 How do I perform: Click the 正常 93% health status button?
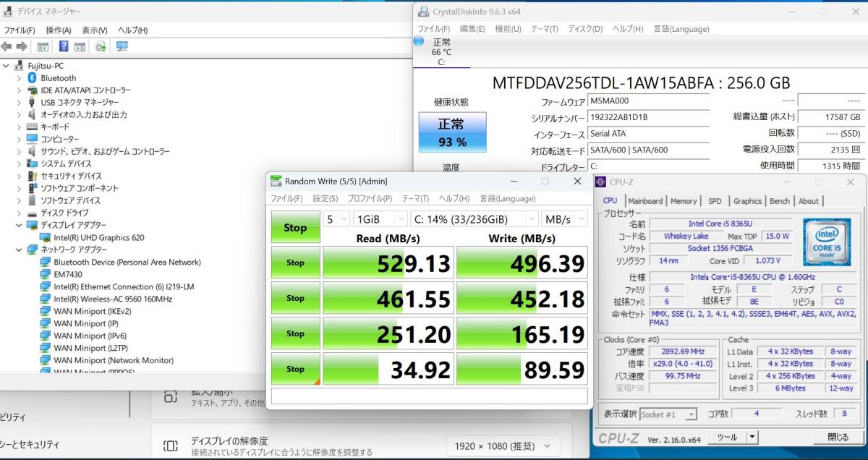451,132
